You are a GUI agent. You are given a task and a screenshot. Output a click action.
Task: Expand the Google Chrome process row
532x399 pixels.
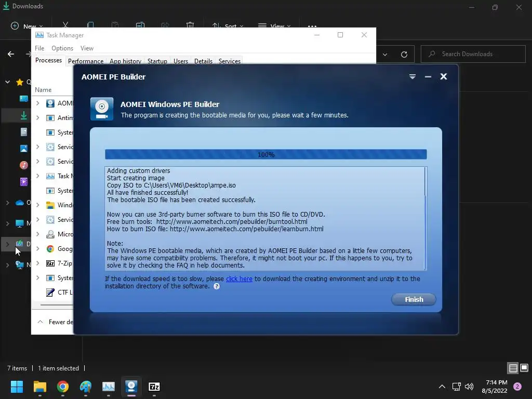click(x=37, y=249)
